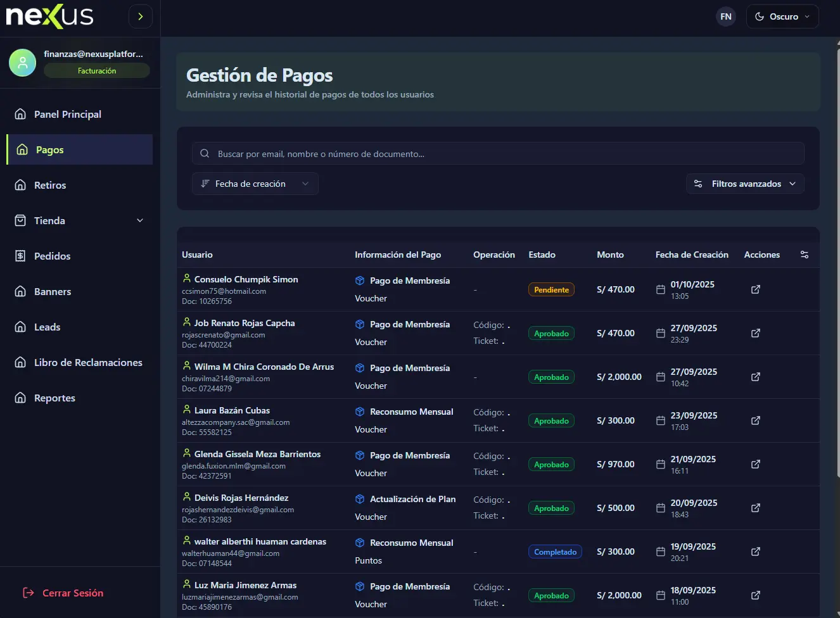
Task: Click the column settings icon in the table header
Action: 804,254
